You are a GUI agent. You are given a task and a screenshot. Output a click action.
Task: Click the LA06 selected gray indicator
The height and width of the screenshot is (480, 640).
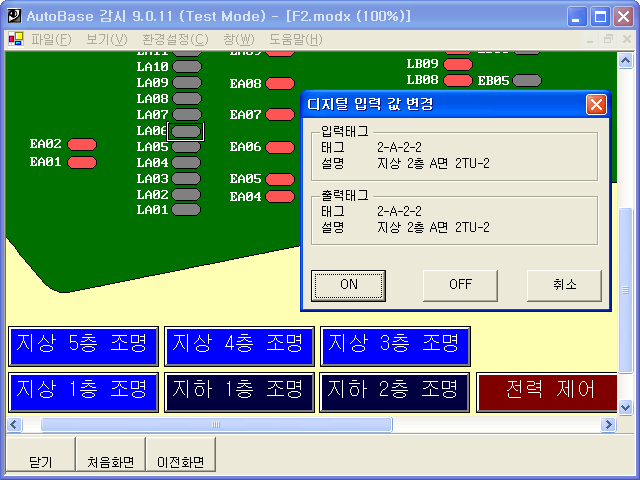coord(186,131)
